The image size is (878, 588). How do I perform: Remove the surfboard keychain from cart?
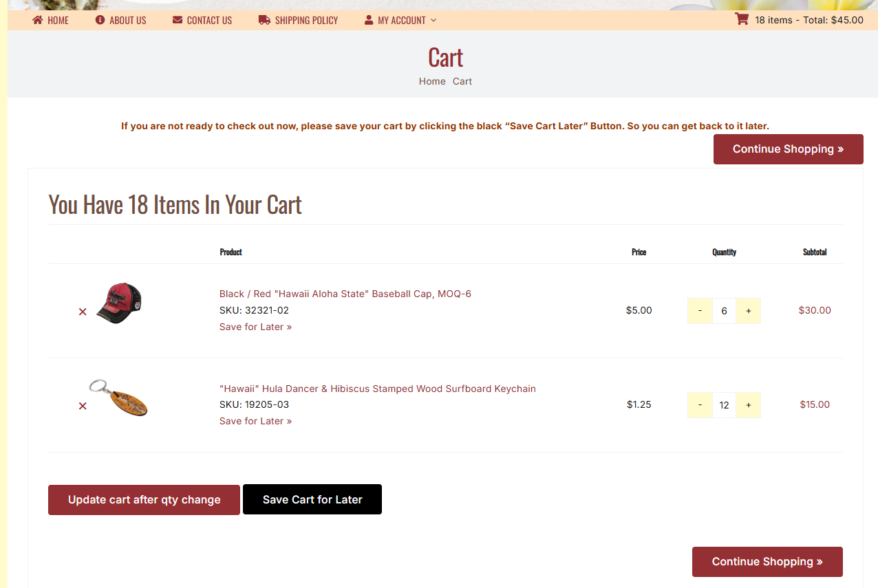[x=83, y=406]
